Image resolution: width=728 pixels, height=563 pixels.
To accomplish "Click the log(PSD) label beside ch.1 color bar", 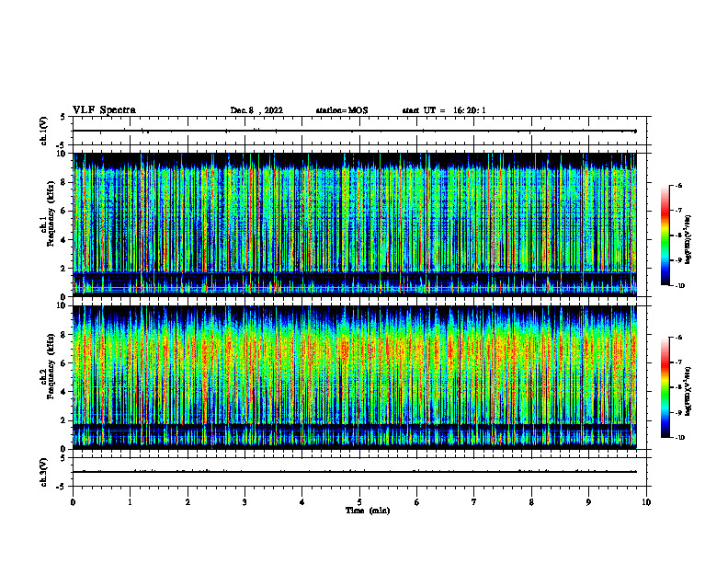I will click(688, 240).
